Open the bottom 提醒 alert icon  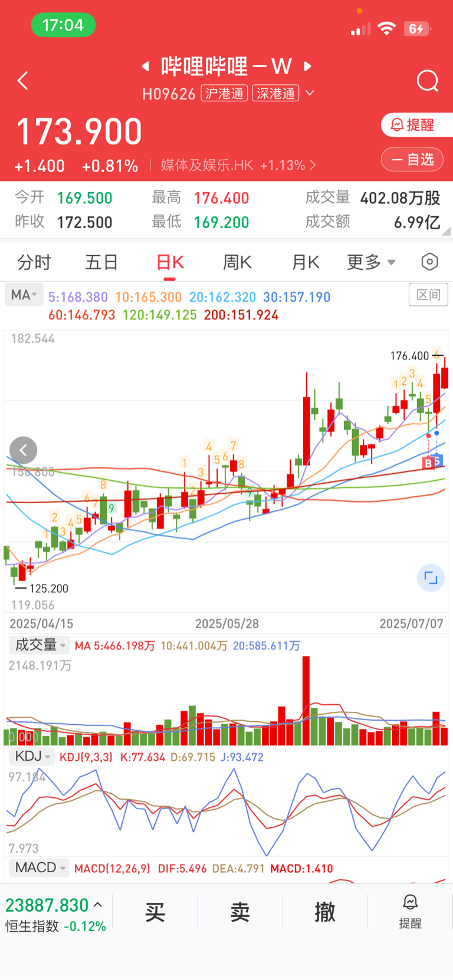410,912
